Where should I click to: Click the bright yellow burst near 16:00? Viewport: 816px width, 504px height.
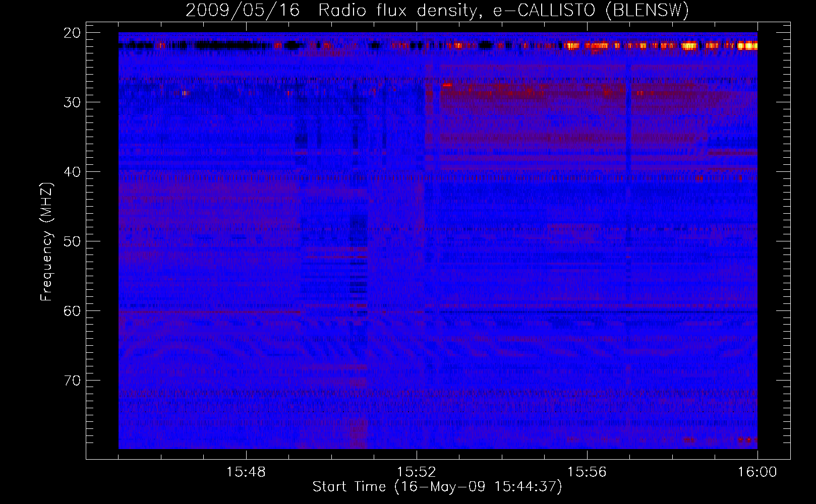click(x=747, y=46)
